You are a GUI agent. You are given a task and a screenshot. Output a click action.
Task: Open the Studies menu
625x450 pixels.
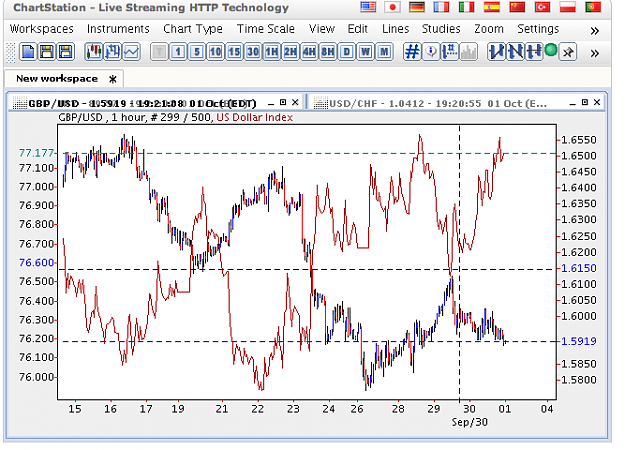coord(441,29)
